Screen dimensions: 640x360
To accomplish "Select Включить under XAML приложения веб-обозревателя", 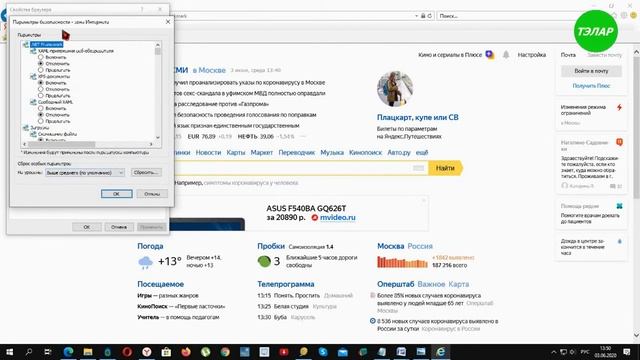I will coord(40,57).
